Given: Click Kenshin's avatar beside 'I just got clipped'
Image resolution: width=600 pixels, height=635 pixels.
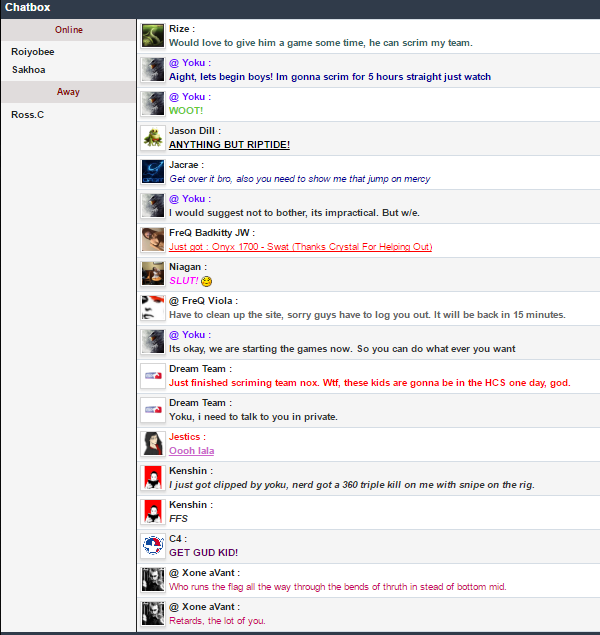Looking at the screenshot, I should pyautogui.click(x=153, y=478).
